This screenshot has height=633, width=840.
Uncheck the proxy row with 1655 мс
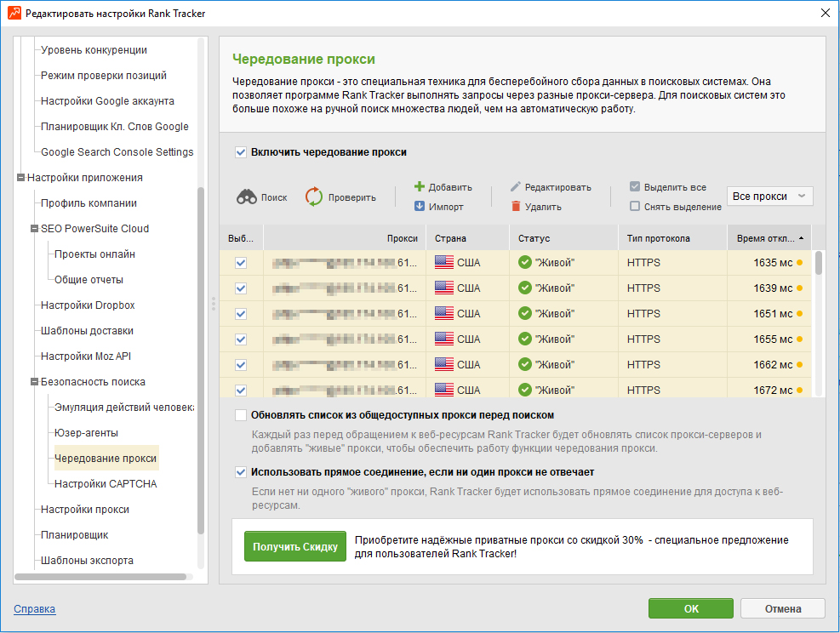[241, 339]
